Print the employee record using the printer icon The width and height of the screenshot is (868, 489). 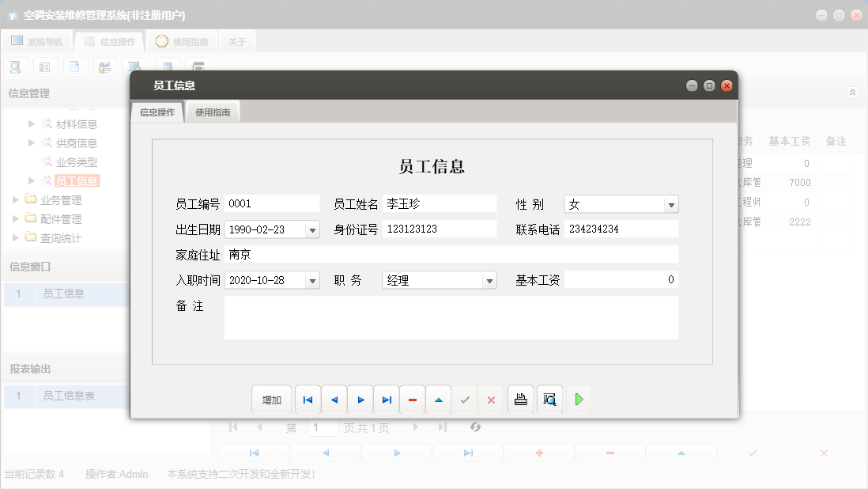point(521,400)
